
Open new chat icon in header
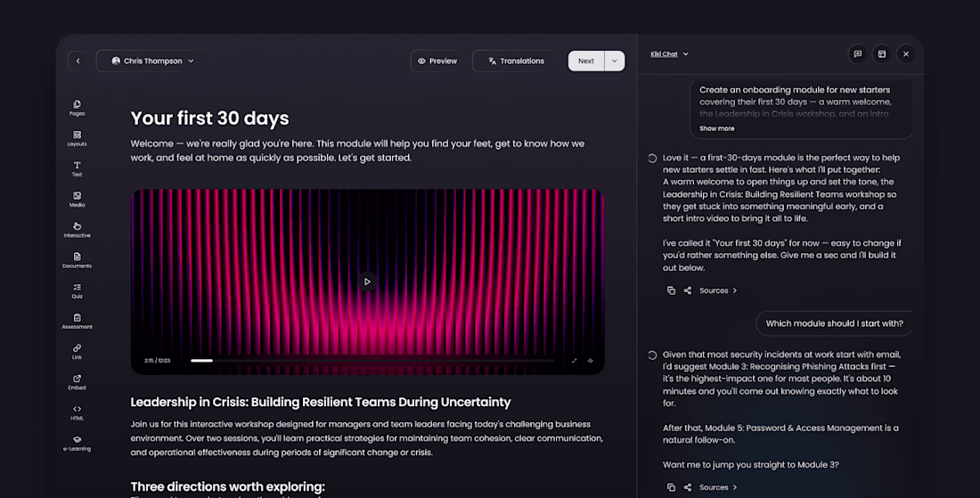pyautogui.click(x=857, y=54)
